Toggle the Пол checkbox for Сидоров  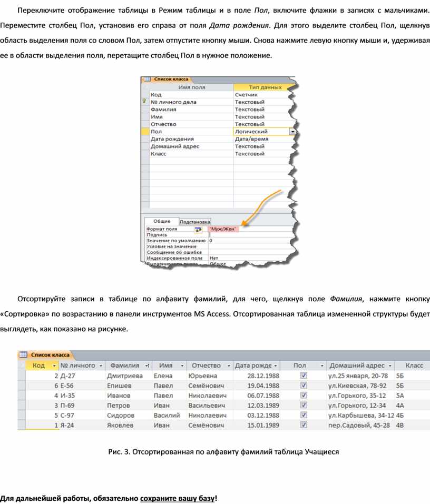click(304, 415)
